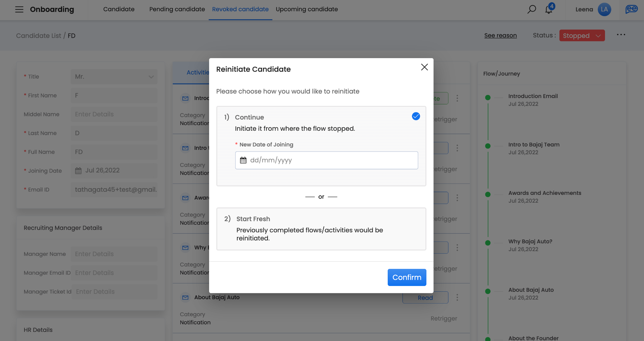
Task: Open the hamburger menu icon
Action: [19, 9]
